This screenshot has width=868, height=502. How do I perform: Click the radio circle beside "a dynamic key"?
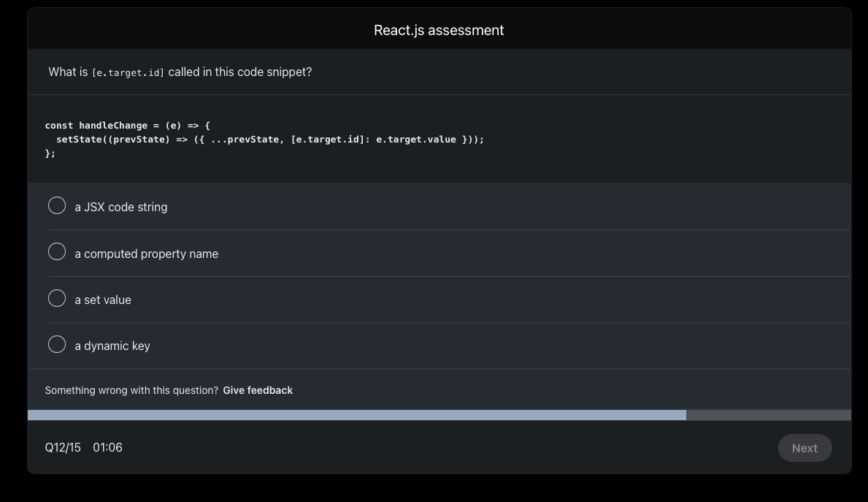(57, 344)
